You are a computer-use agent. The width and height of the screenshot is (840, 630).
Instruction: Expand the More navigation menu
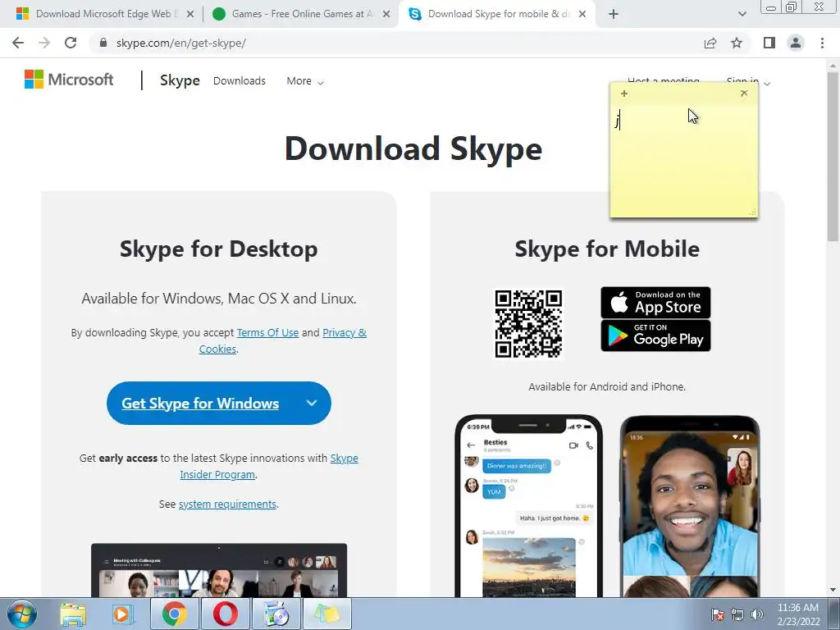305,81
